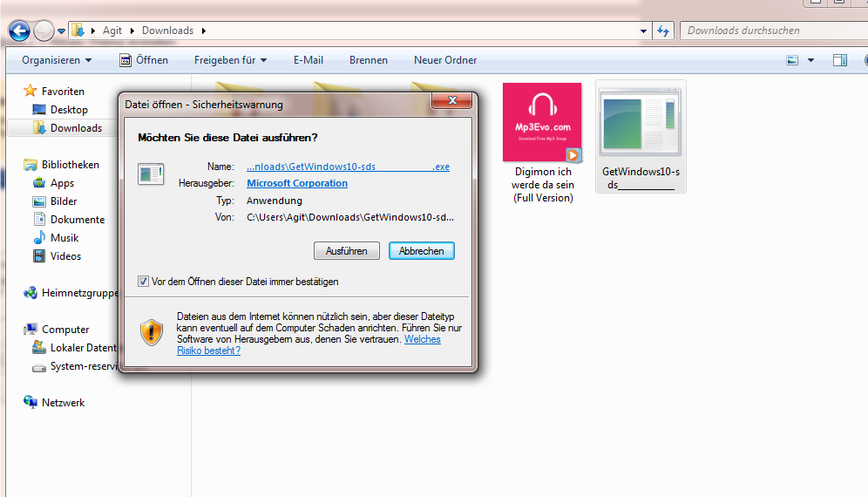The height and width of the screenshot is (497, 868).
Task: Select Favoriten in the navigation pane
Action: [x=63, y=92]
